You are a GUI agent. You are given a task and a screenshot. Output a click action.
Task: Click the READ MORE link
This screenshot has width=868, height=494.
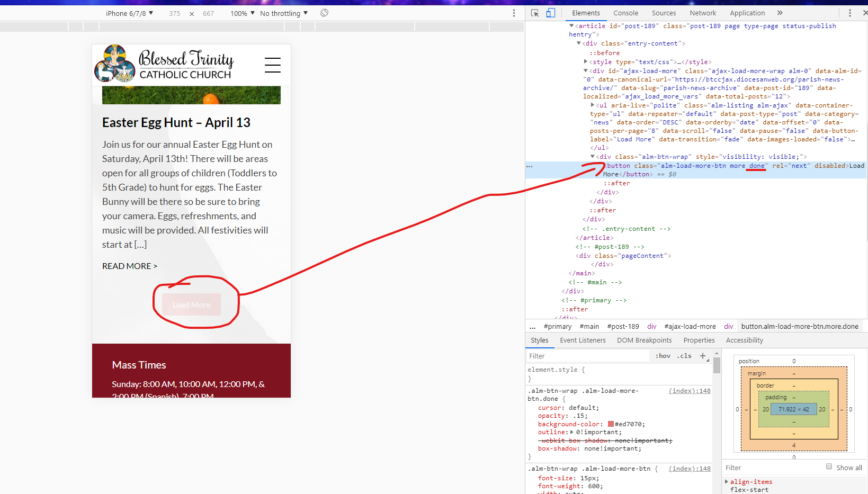[130, 266]
